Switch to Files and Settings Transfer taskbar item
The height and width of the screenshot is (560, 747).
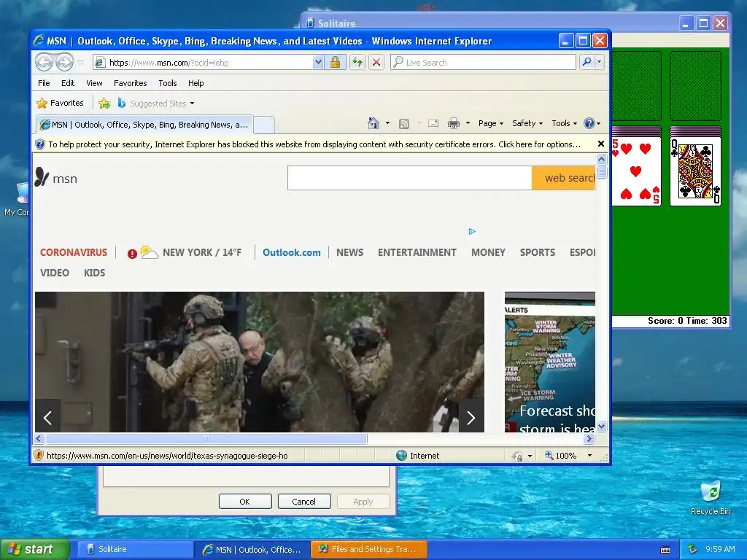(368, 549)
